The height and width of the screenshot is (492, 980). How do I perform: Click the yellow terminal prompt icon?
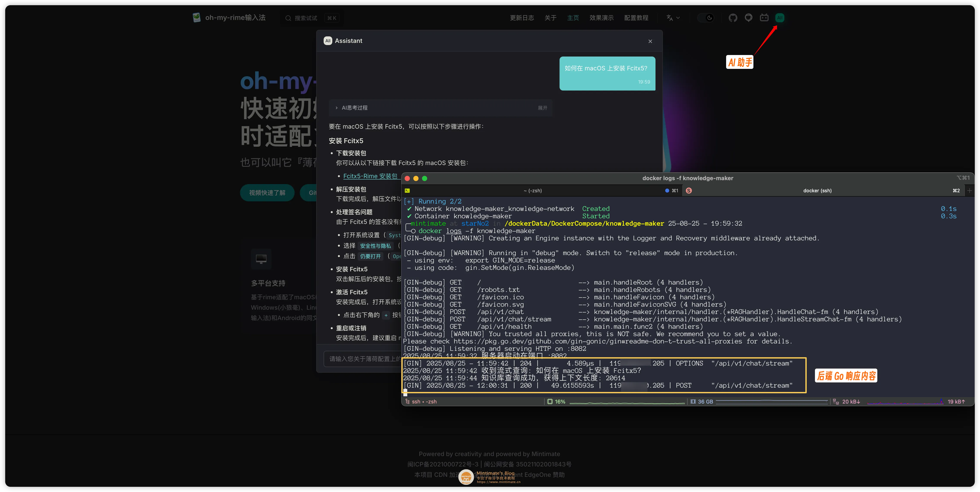point(407,191)
